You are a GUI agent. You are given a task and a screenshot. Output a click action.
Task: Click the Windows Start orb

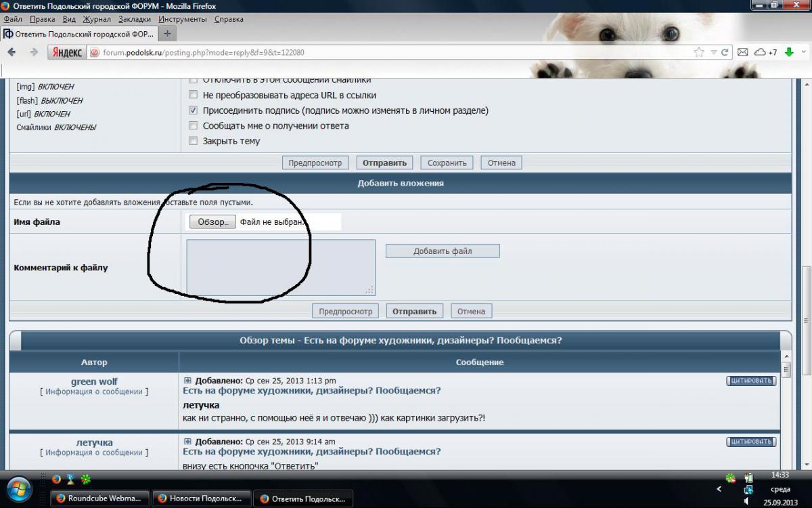click(x=19, y=489)
